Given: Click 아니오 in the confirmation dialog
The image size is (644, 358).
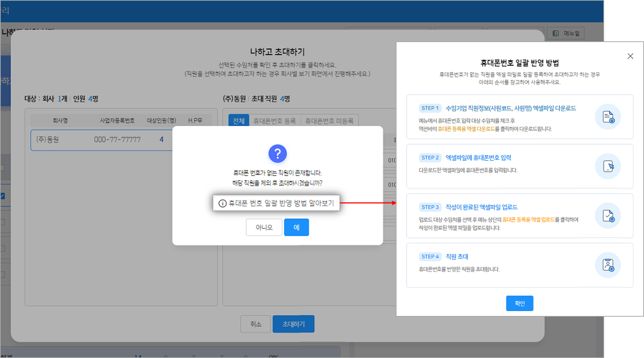Looking at the screenshot, I should 264,227.
